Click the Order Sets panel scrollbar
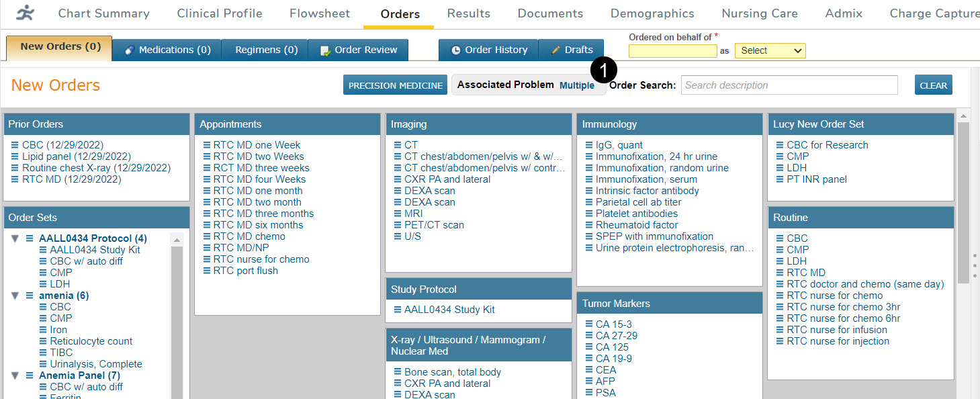 click(x=177, y=316)
